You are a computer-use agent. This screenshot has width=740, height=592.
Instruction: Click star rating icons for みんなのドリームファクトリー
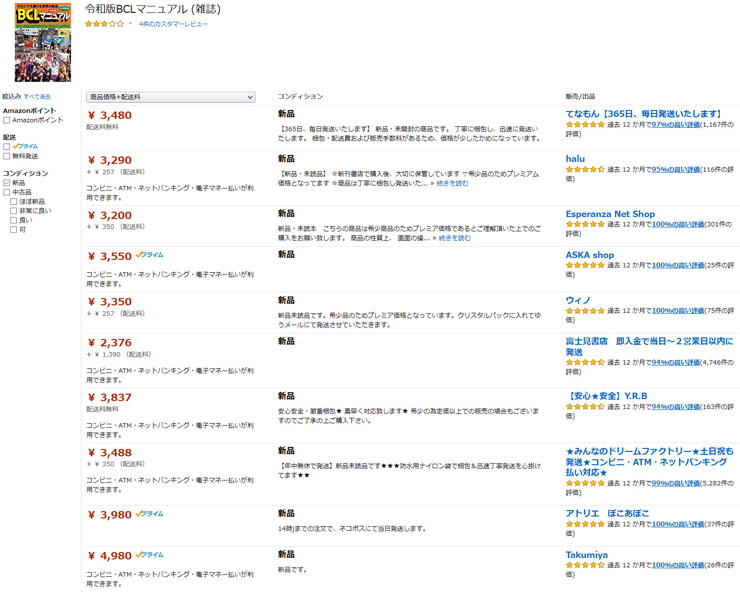(x=585, y=483)
